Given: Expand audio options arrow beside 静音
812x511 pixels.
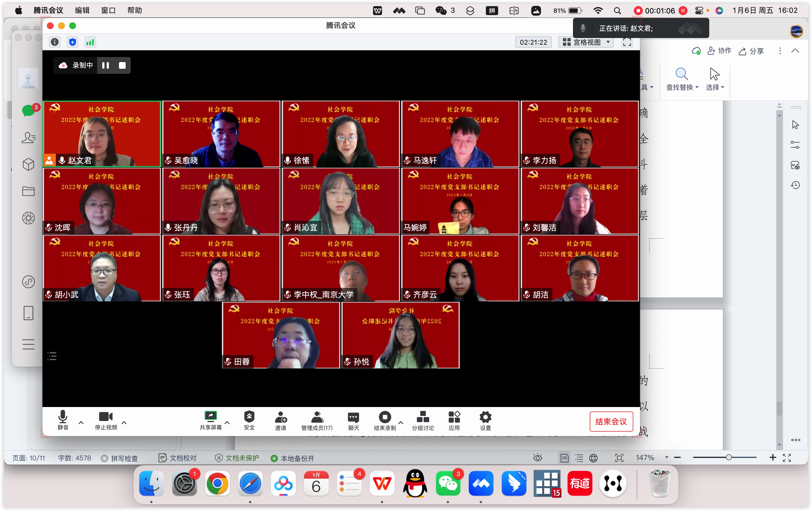Looking at the screenshot, I should click(x=81, y=422).
